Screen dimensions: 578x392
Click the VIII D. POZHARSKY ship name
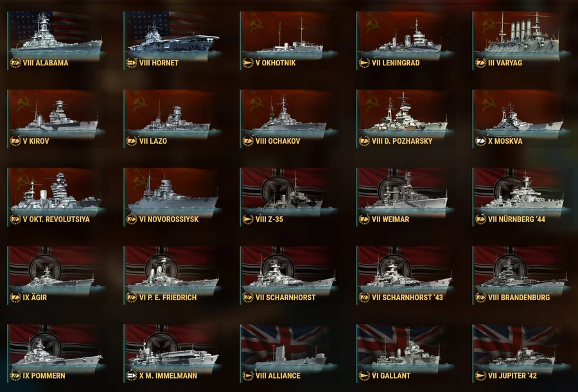pyautogui.click(x=402, y=141)
